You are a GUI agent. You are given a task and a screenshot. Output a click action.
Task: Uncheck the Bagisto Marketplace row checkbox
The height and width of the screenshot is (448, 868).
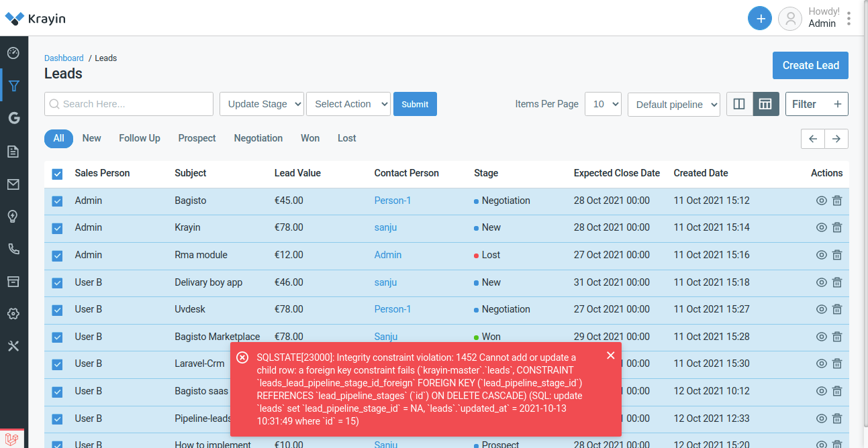coord(57,337)
